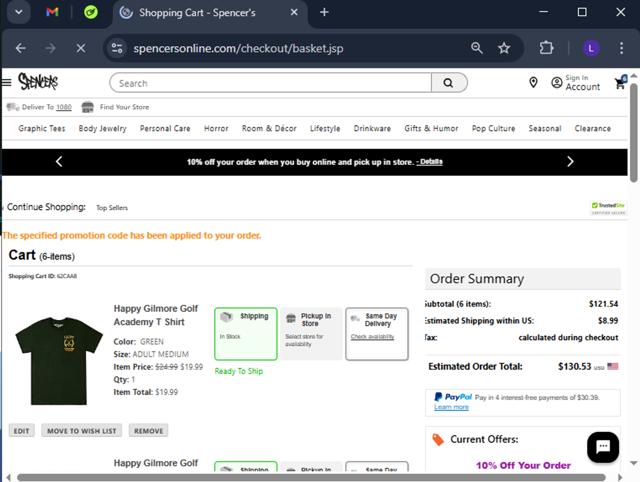Open the Gifts & Humor menu
This screenshot has width=640, height=482.
point(431,129)
